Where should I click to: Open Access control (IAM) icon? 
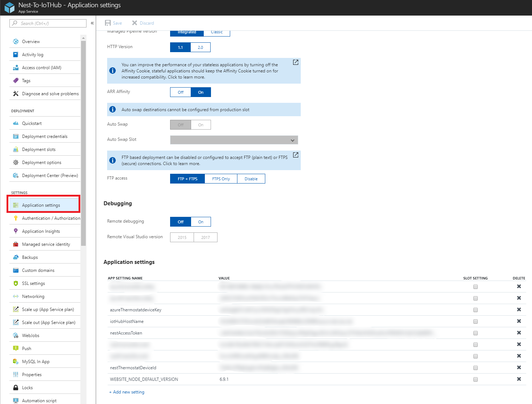(x=16, y=68)
